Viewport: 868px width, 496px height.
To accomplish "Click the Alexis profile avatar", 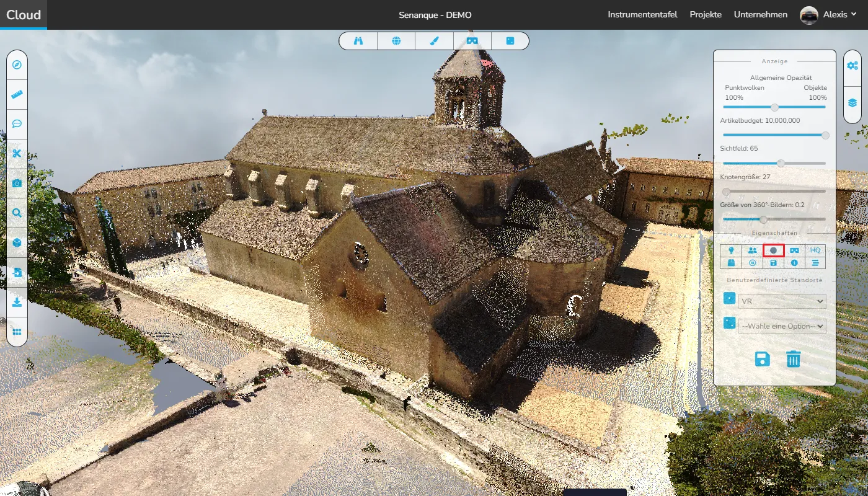I will point(809,15).
